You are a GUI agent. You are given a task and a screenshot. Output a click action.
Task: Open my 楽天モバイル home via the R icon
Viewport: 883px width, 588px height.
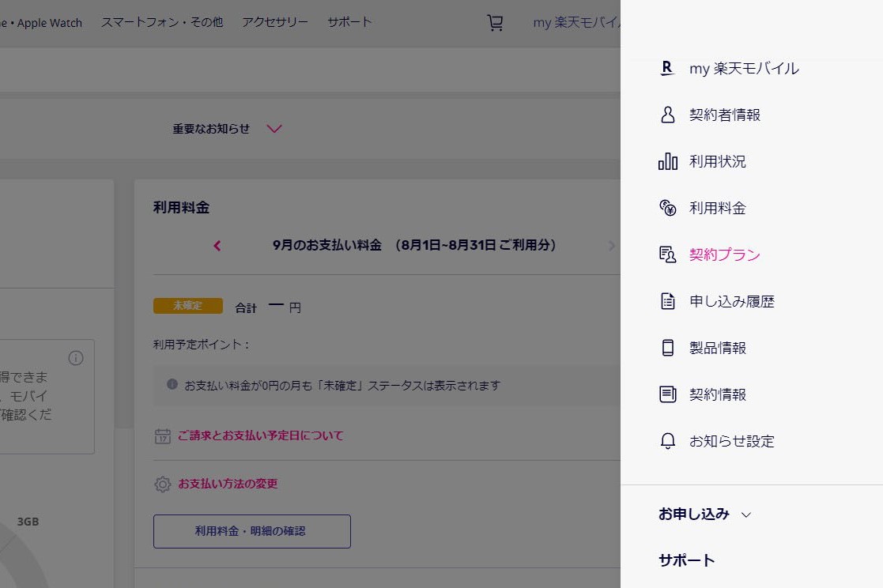[666, 68]
